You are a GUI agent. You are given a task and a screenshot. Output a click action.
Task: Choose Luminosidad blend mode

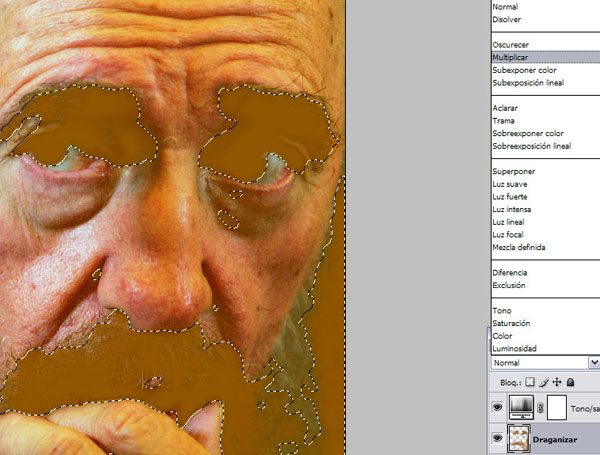tap(545, 348)
